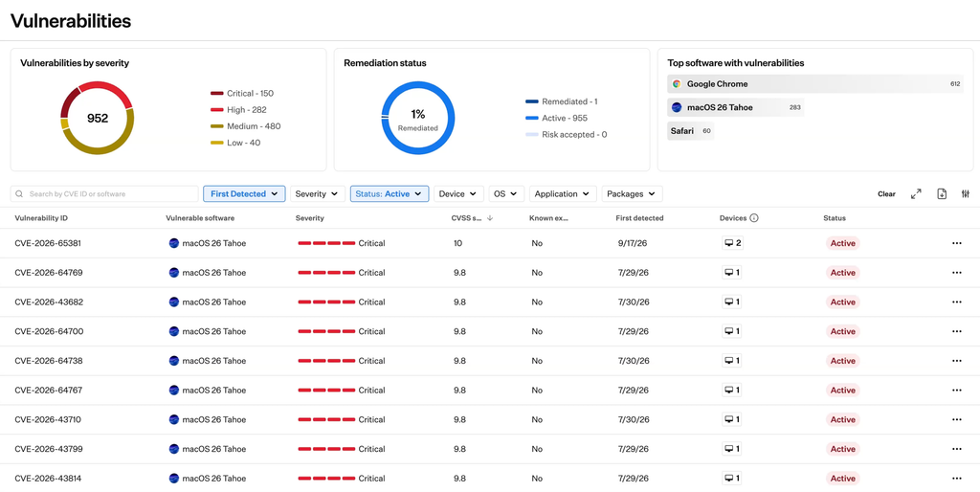Viewport: 980px width, 492px height.
Task: Click the Clear filters button
Action: coord(886,193)
